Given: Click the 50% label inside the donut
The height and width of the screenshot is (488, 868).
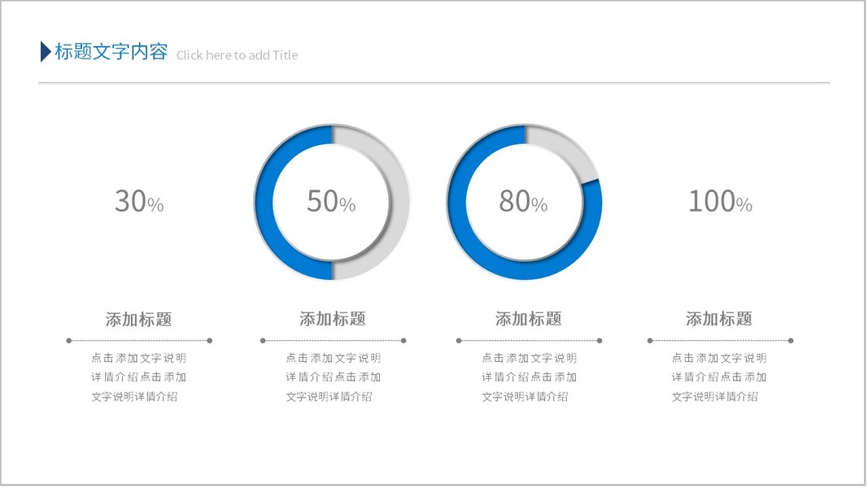Looking at the screenshot, I should click(331, 202).
